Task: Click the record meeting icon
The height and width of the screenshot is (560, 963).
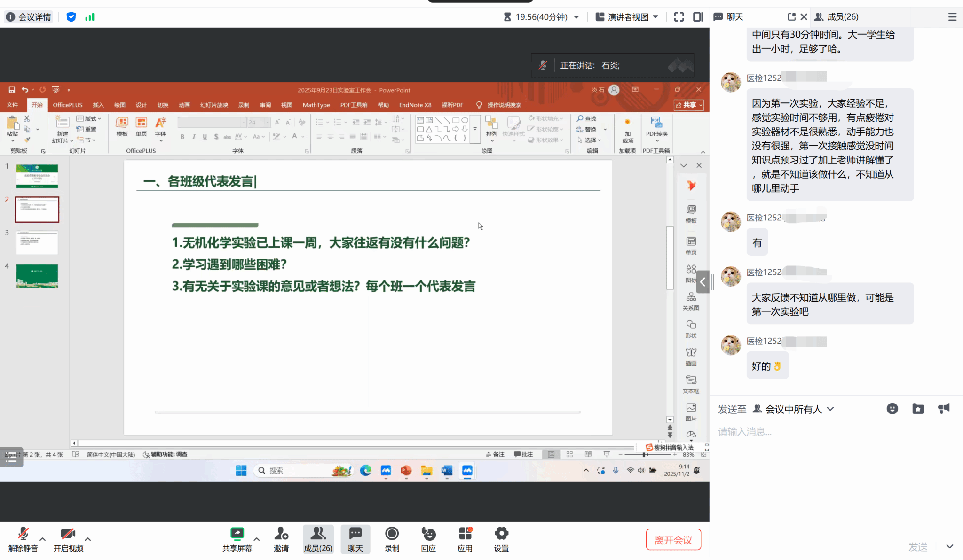Action: [392, 534]
